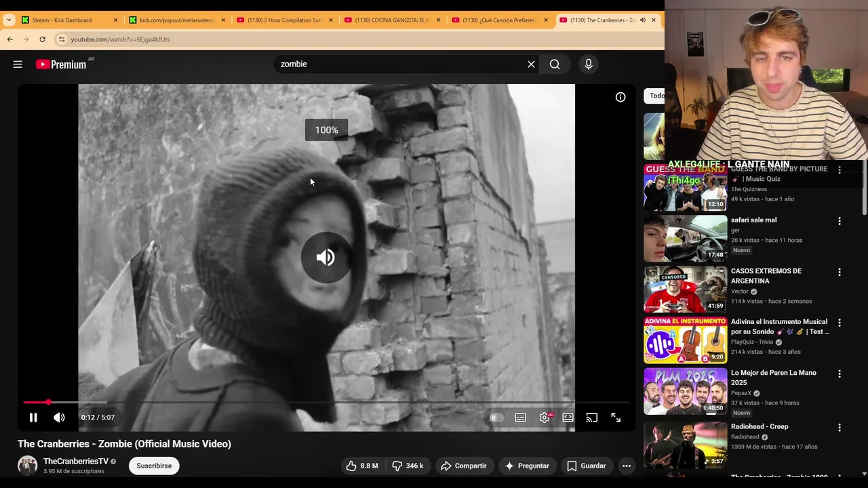Go to the YouTube Premium home logo
This screenshot has width=868, height=488.
[61, 64]
